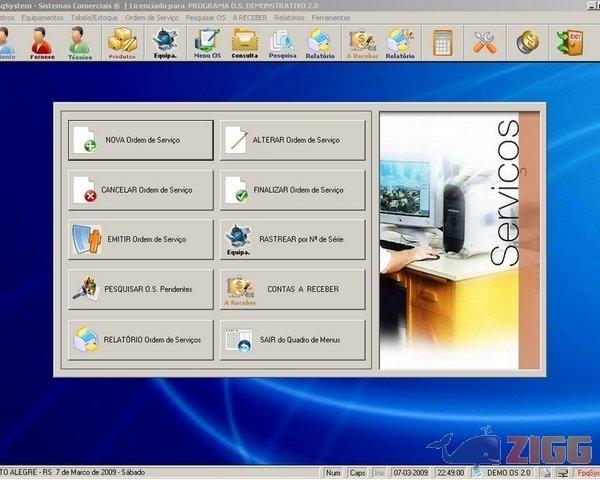Open the Pesquisar OS menu
600x480 pixels.
205,18
